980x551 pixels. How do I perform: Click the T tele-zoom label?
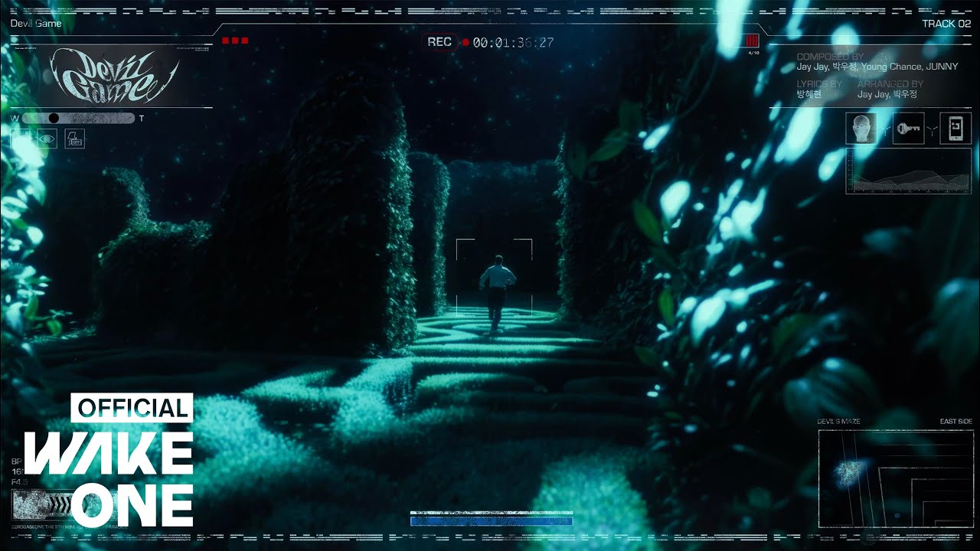click(x=142, y=119)
